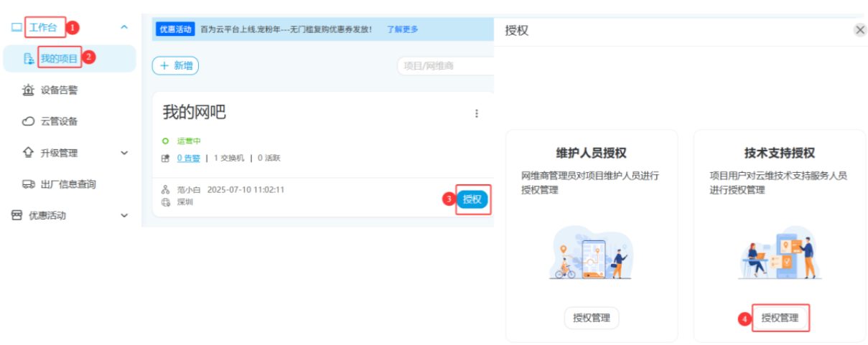Click the 工作台 monitor icon in sidebar

17,27
